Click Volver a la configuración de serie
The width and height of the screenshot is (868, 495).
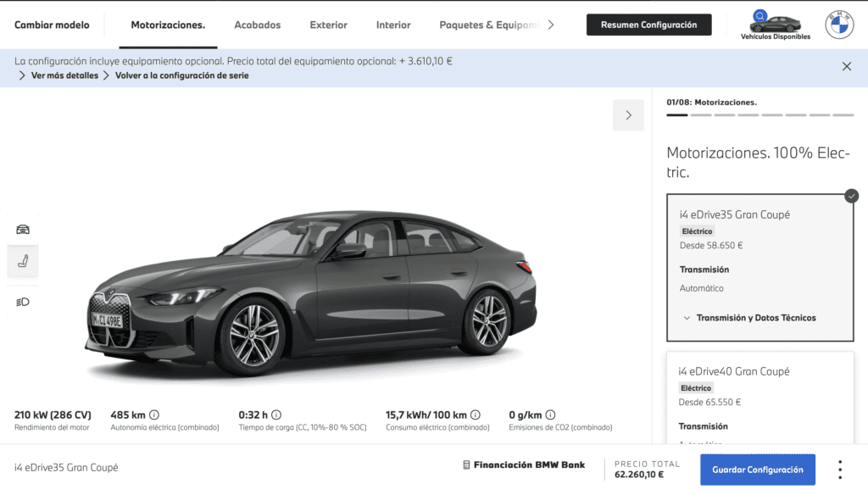[176, 75]
